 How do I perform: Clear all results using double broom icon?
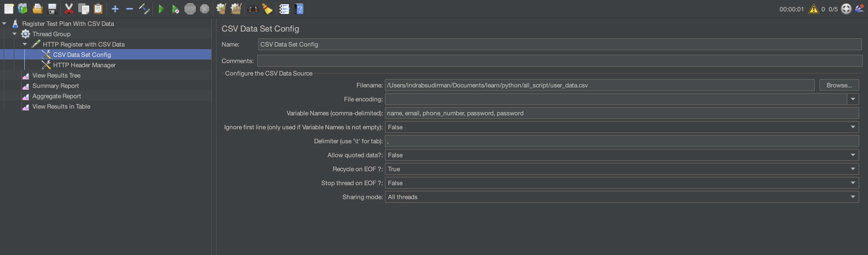[236, 9]
